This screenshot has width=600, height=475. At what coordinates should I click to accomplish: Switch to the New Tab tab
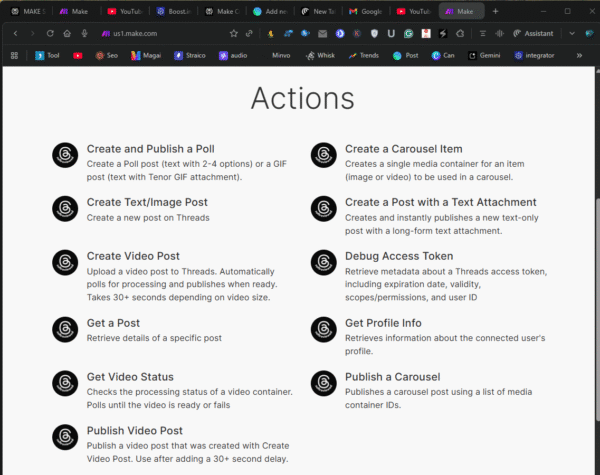pos(319,11)
